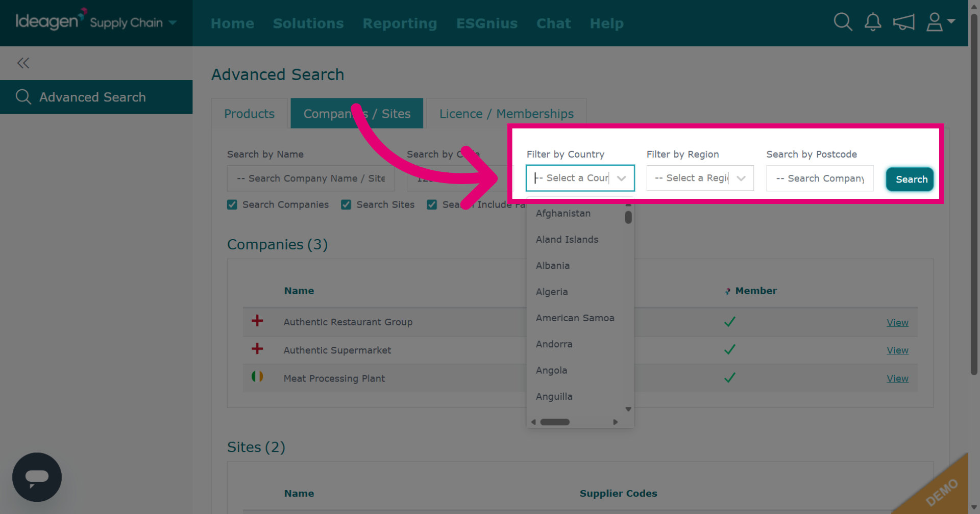This screenshot has height=514, width=980.
Task: Click the Ideagen logo
Action: click(51, 20)
